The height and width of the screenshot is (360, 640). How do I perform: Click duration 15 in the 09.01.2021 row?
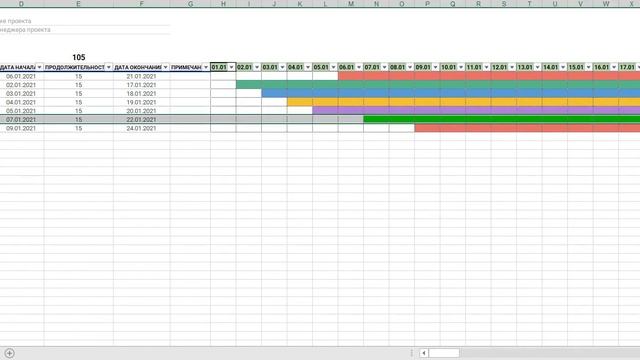tap(78, 128)
